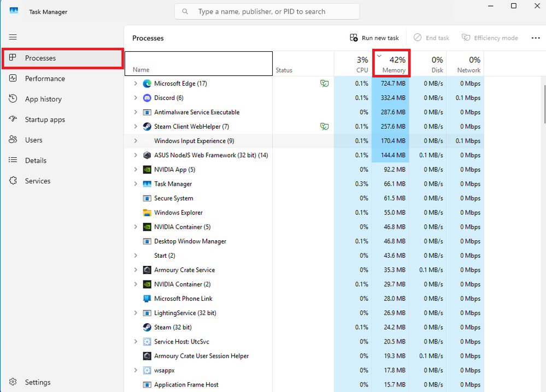The width and height of the screenshot is (546, 392).
Task: Sort by Status column header
Action: [x=303, y=64]
